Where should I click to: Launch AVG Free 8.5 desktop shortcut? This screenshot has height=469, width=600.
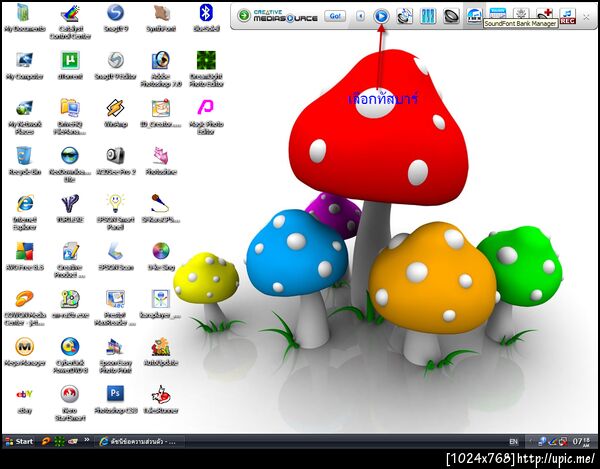tap(24, 256)
